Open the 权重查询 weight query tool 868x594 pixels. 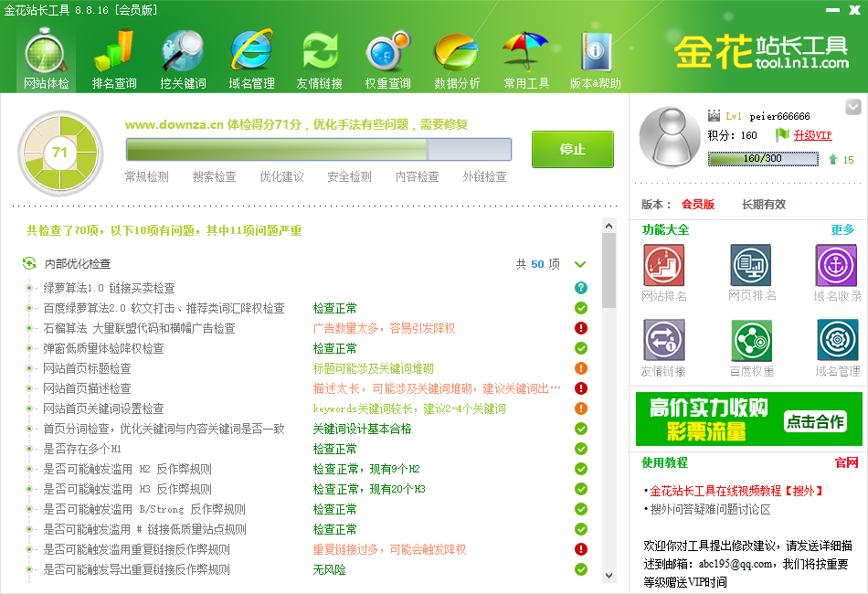388,59
